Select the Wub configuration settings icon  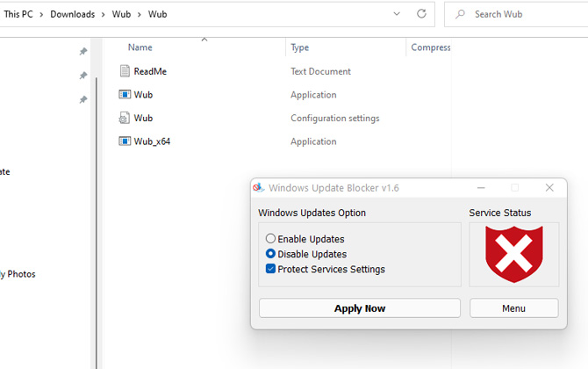pyautogui.click(x=124, y=118)
